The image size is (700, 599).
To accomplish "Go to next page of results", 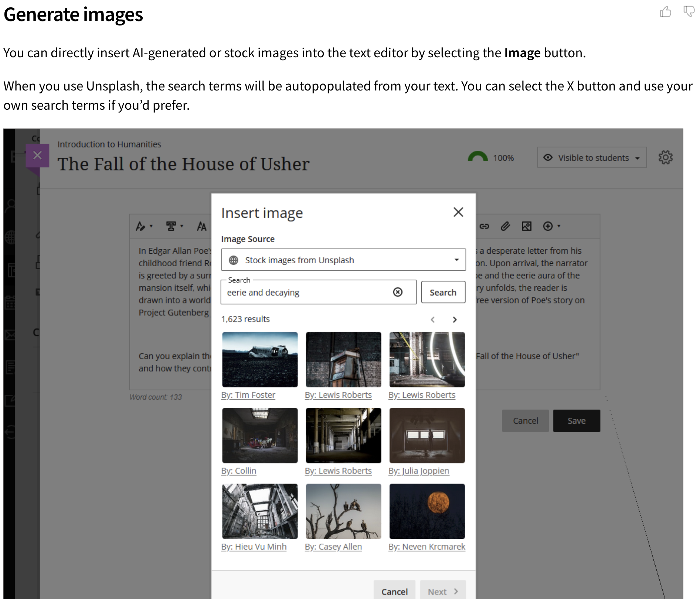I will coord(455,319).
